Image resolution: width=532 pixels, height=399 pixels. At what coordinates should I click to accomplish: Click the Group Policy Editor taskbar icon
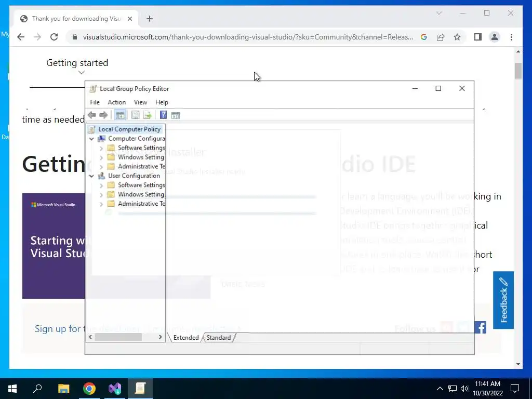(140, 389)
